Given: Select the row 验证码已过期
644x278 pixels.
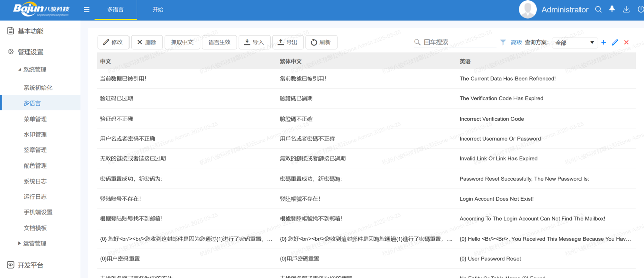Looking at the screenshot, I should pos(117,98).
